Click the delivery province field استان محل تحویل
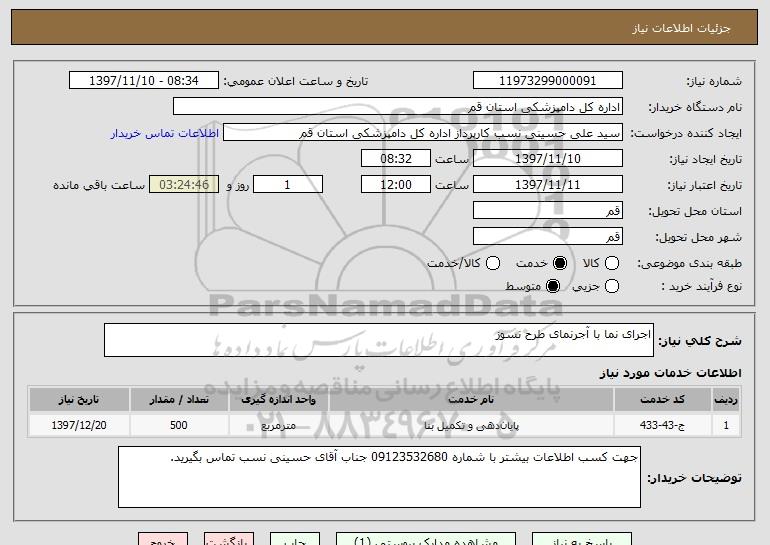 (548, 211)
